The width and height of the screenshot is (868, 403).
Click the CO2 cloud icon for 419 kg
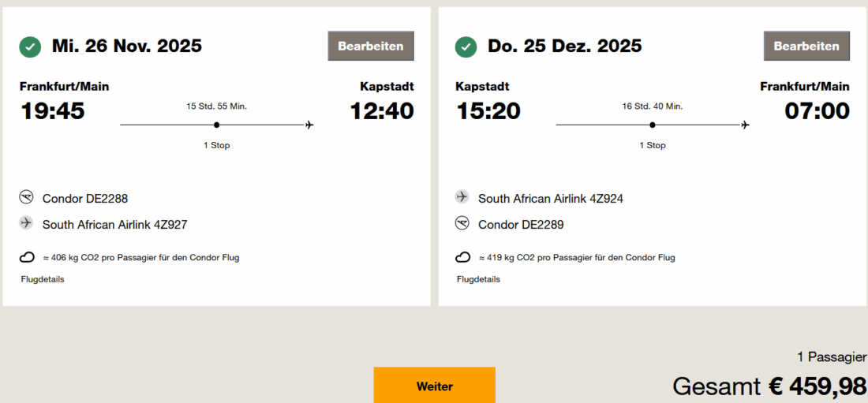click(462, 257)
